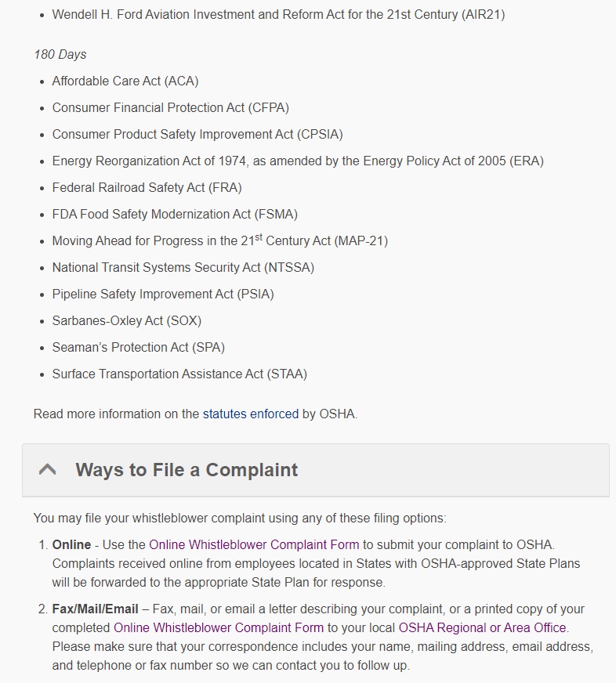Click FDA Food Safety Modernization Act (FSMA) text
Viewport: 616px width, 683px height.
pos(175,215)
